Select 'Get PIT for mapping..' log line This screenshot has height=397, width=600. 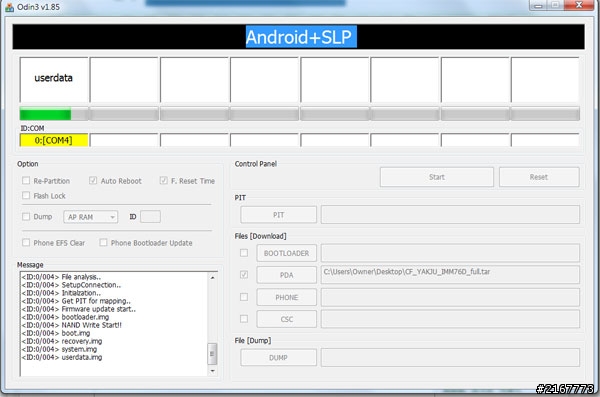click(x=76, y=301)
